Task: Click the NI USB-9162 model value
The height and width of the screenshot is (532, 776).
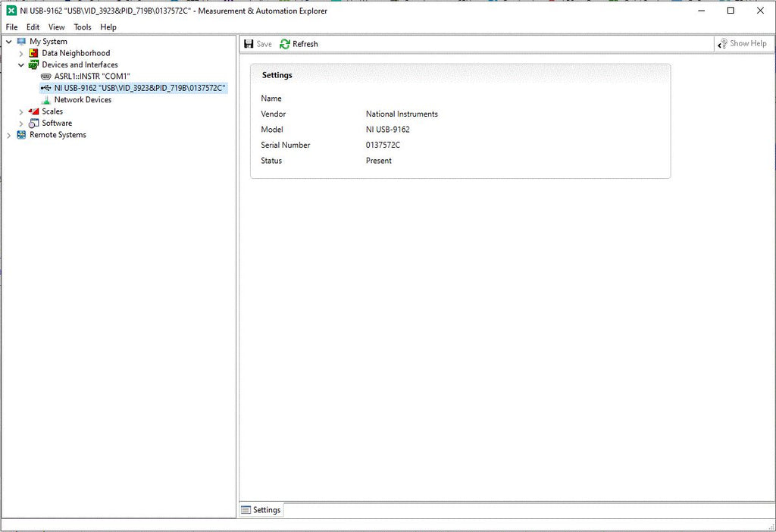Action: [x=388, y=130]
